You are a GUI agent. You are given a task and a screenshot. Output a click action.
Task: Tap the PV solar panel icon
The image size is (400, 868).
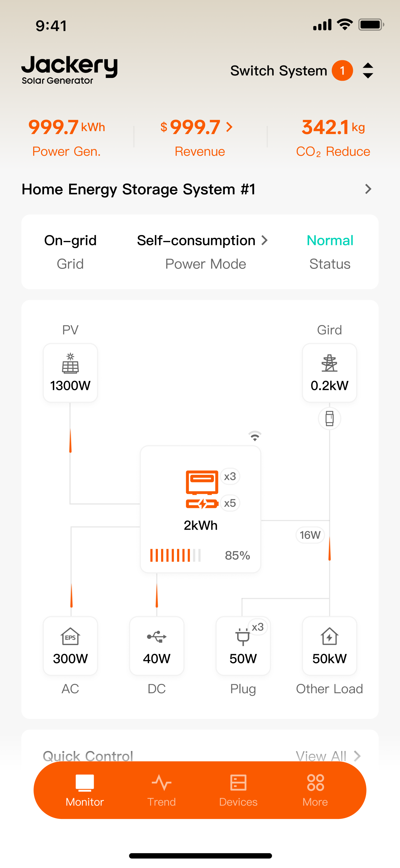(70, 363)
